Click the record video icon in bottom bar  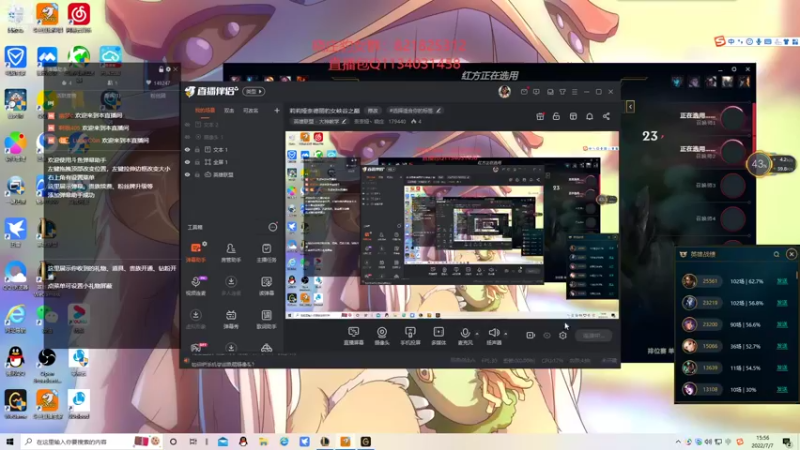530,335
